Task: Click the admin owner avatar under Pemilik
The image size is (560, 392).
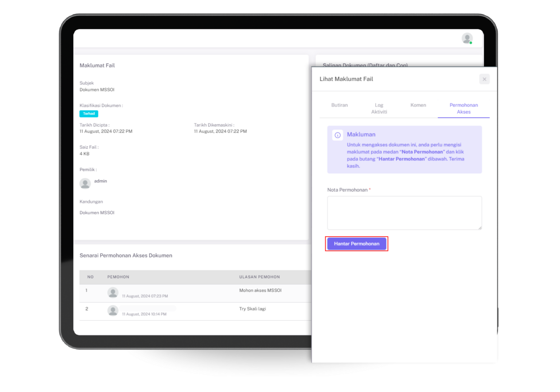Action: [x=85, y=183]
